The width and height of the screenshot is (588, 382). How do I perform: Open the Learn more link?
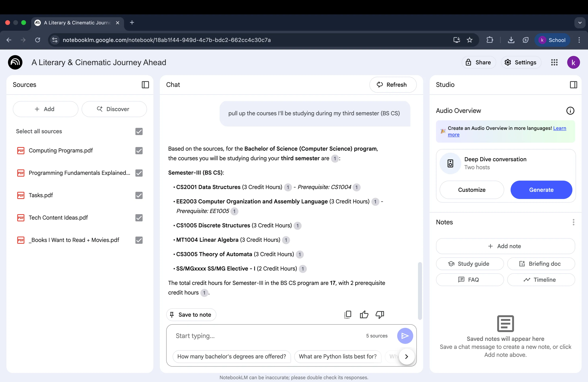coord(559,128)
